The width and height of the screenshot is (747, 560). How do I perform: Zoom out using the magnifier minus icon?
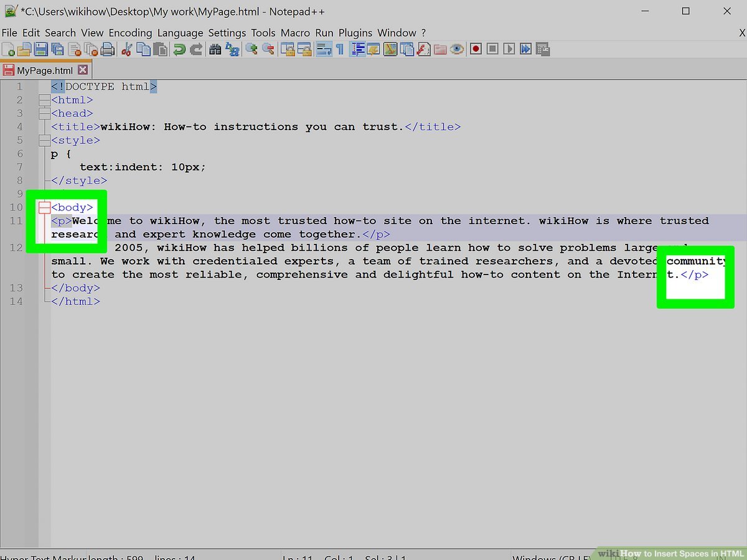268,49
